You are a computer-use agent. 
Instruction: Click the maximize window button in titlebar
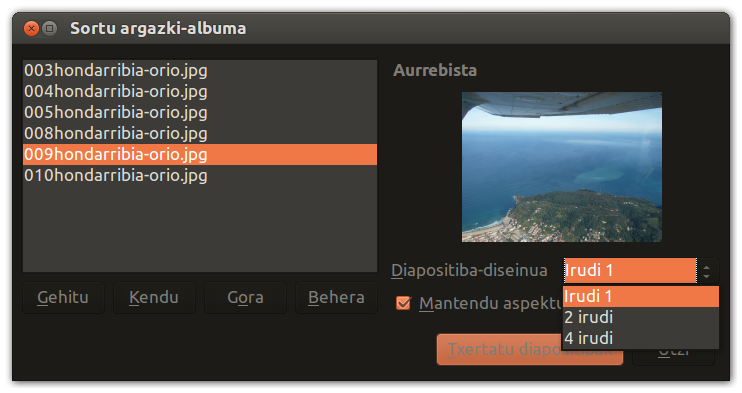click(49, 29)
